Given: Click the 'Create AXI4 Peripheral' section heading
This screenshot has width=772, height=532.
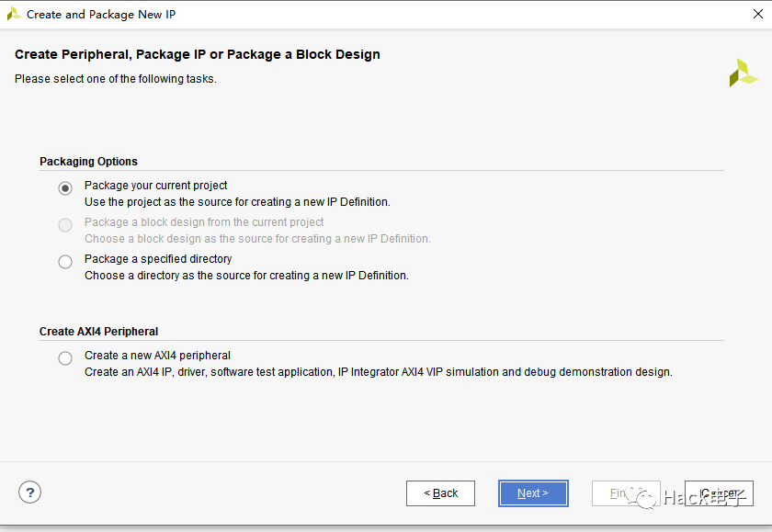Looking at the screenshot, I should (x=98, y=332).
